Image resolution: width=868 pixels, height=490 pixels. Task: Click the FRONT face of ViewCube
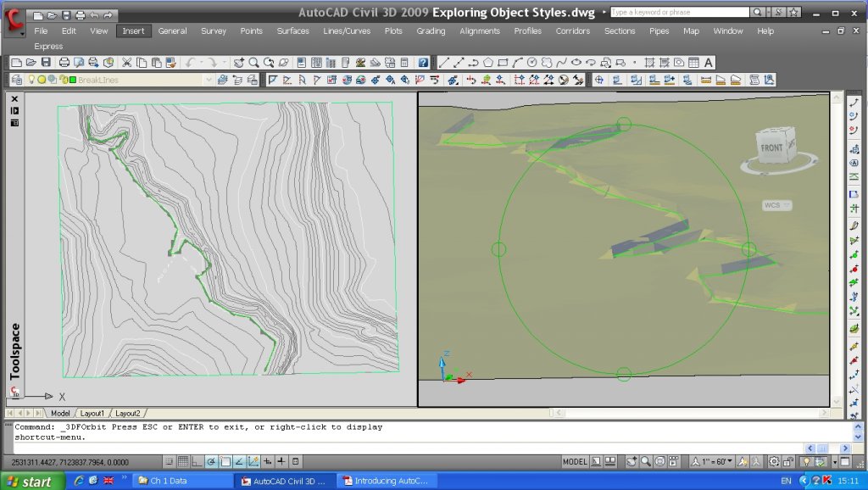click(772, 148)
